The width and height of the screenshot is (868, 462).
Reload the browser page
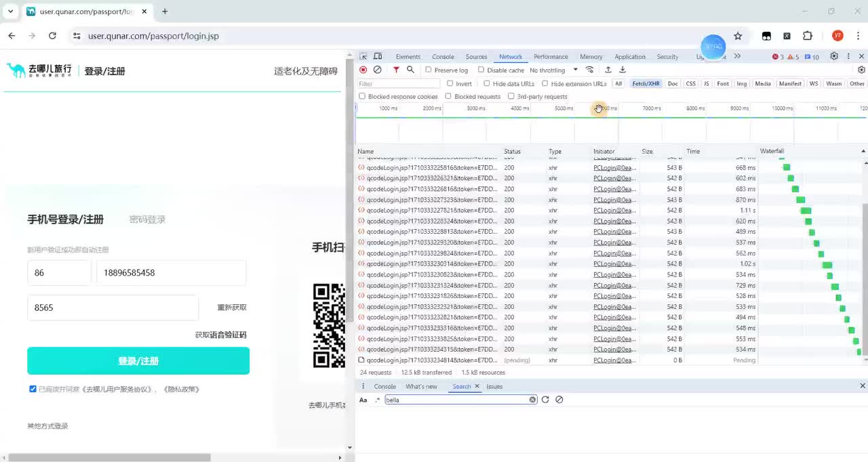point(52,36)
